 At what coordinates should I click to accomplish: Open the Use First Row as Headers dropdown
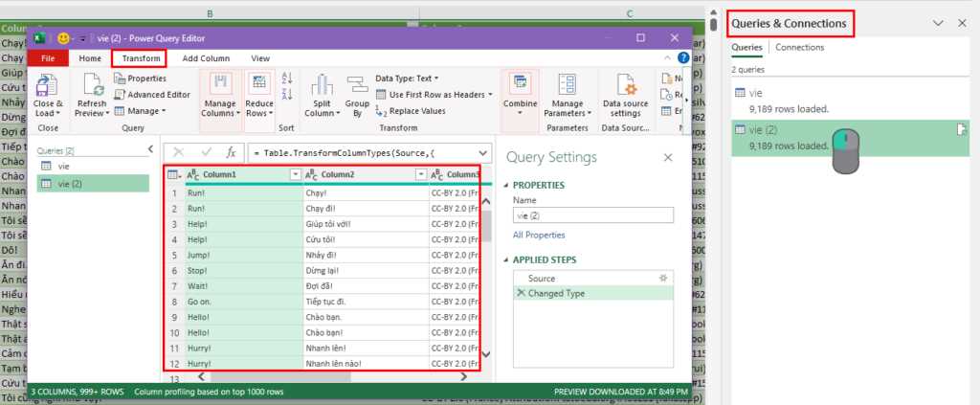tap(434, 95)
